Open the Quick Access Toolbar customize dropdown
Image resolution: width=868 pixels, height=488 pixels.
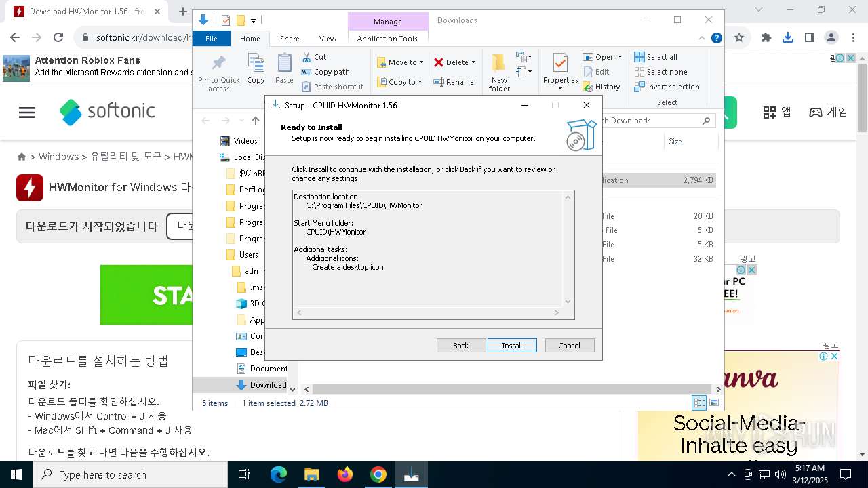tap(253, 21)
